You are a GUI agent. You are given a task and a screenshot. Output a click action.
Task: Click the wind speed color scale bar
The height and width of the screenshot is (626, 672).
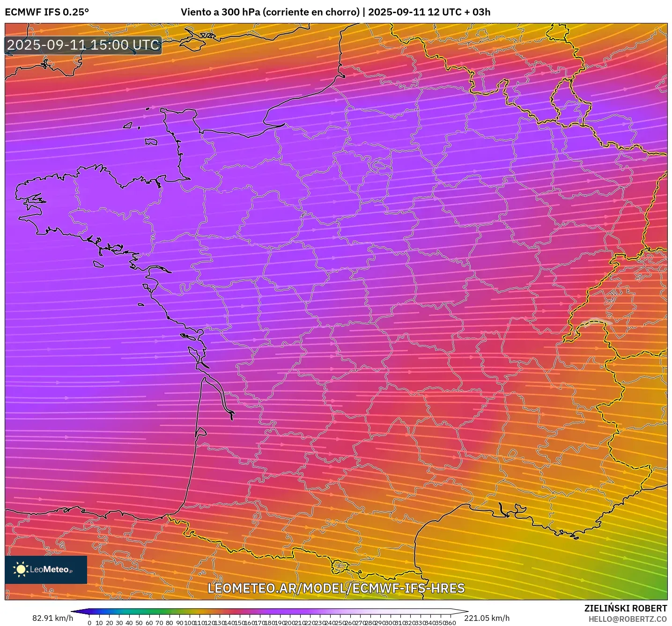coord(270,611)
